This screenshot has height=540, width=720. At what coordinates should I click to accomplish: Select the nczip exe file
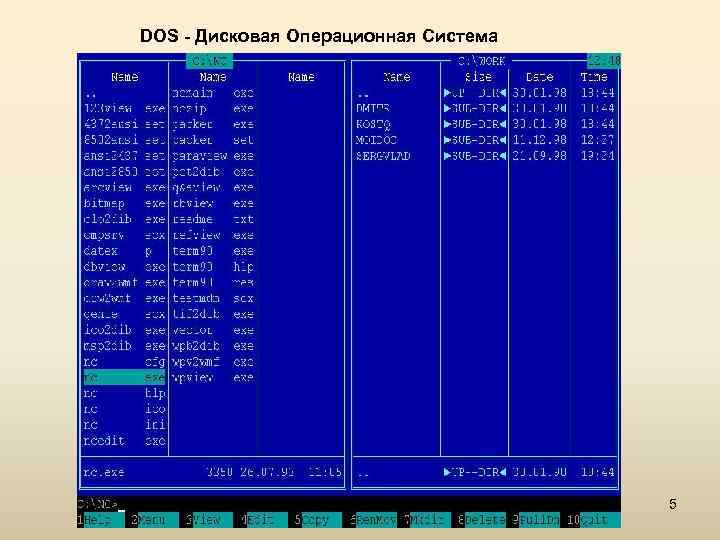click(213, 108)
